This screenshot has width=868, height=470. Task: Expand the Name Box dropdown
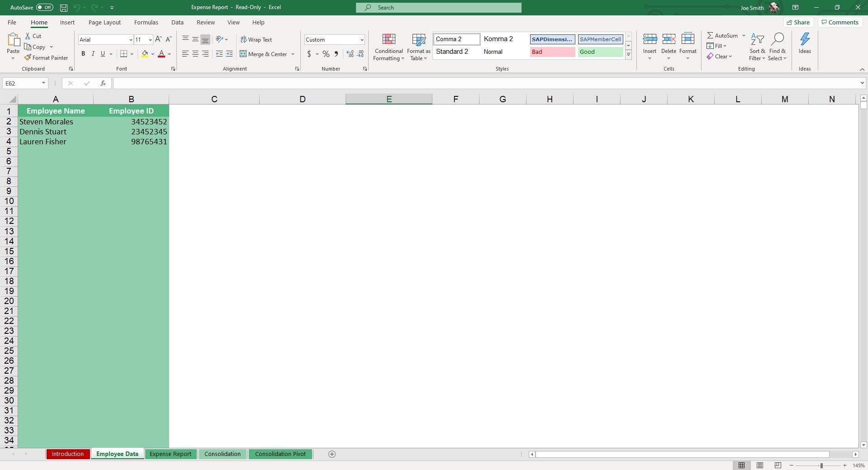[43, 83]
